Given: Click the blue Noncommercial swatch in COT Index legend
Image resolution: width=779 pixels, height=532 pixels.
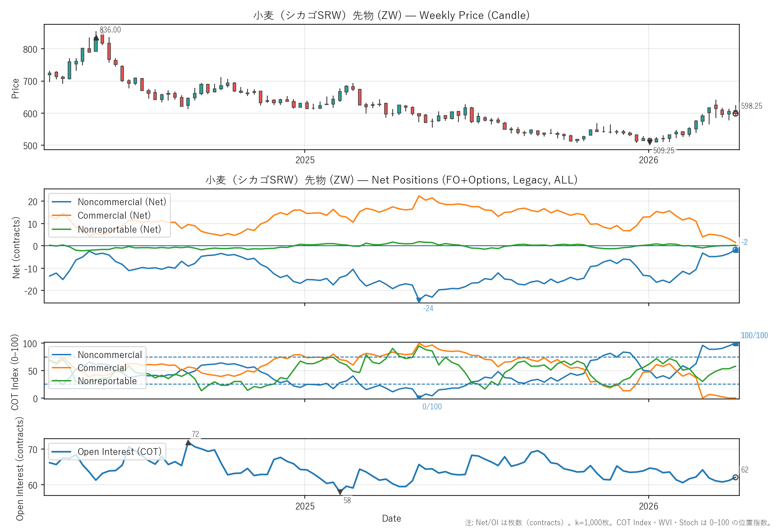Looking at the screenshot, I should [x=62, y=355].
